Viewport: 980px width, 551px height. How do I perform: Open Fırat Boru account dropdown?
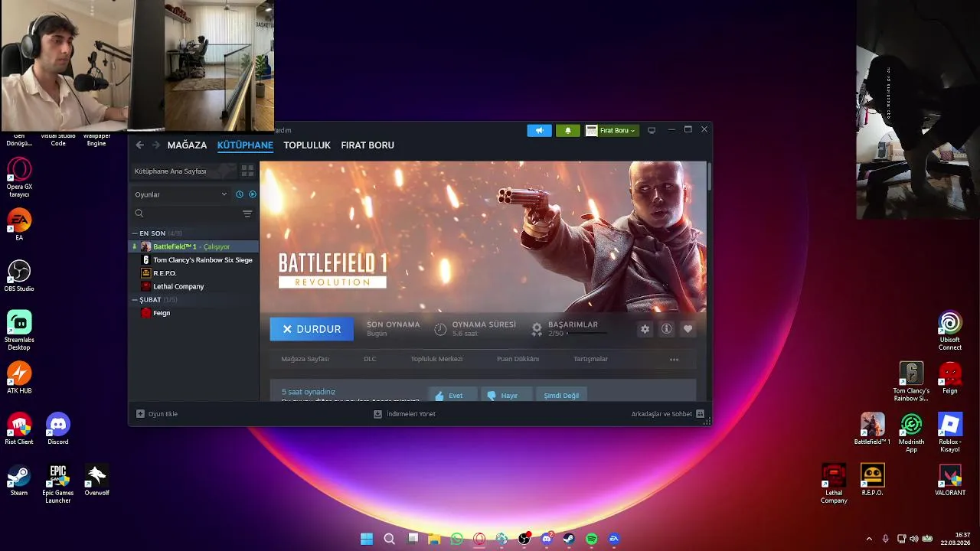coord(612,131)
